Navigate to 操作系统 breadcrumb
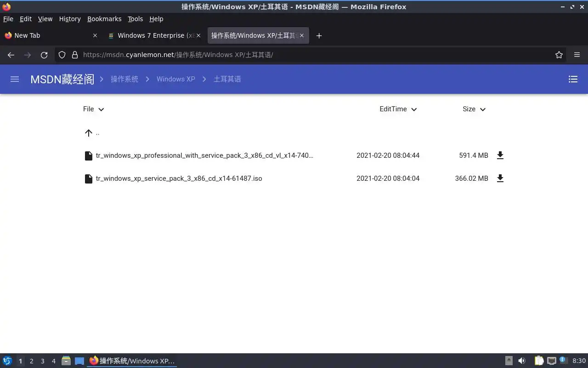The width and height of the screenshot is (588, 368). click(124, 79)
